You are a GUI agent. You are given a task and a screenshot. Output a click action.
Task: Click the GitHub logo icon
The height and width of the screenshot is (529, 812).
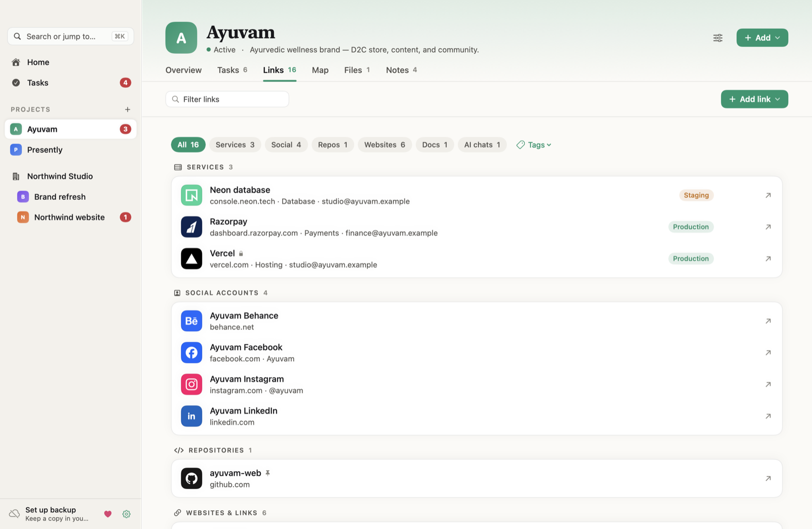click(x=191, y=478)
